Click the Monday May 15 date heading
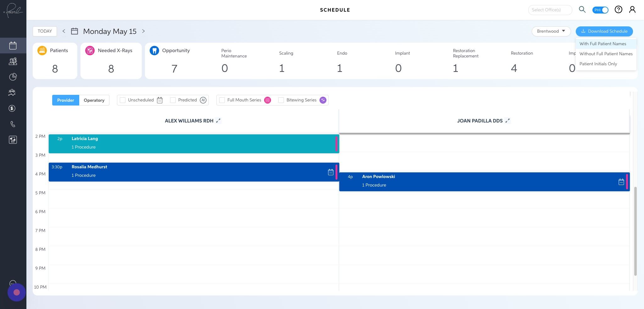644x309 pixels. (110, 31)
